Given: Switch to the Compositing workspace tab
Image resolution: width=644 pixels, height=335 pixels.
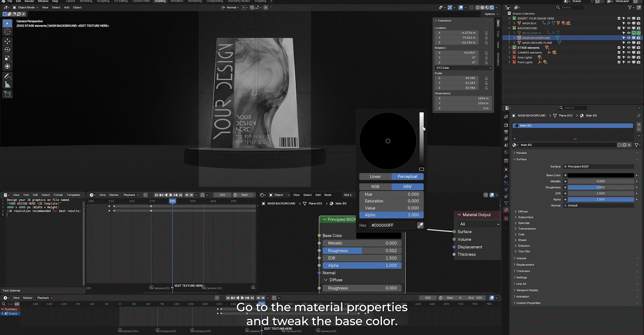Looking at the screenshot, I should (215, 1).
